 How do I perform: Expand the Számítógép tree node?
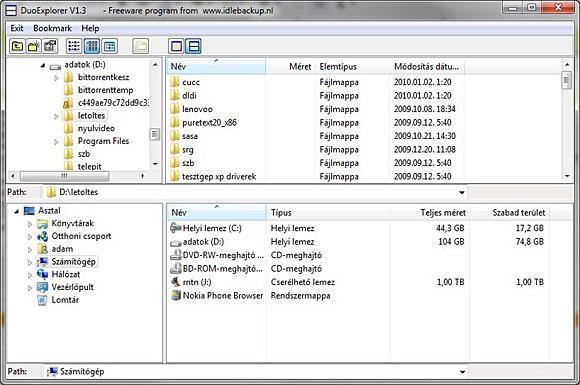tap(30, 262)
